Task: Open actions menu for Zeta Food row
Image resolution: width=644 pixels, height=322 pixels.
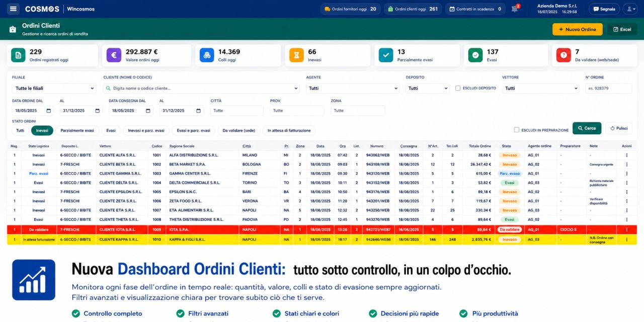Action: click(x=626, y=201)
